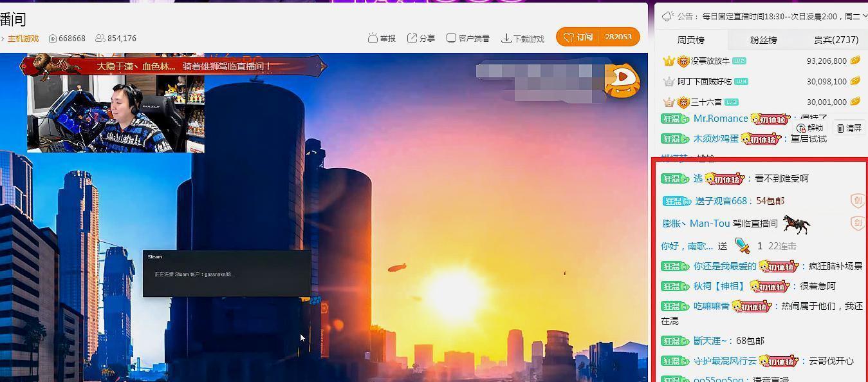Image resolution: width=868 pixels, height=382 pixels.
Task: Click the streamer webcam overlay
Action: point(116,113)
